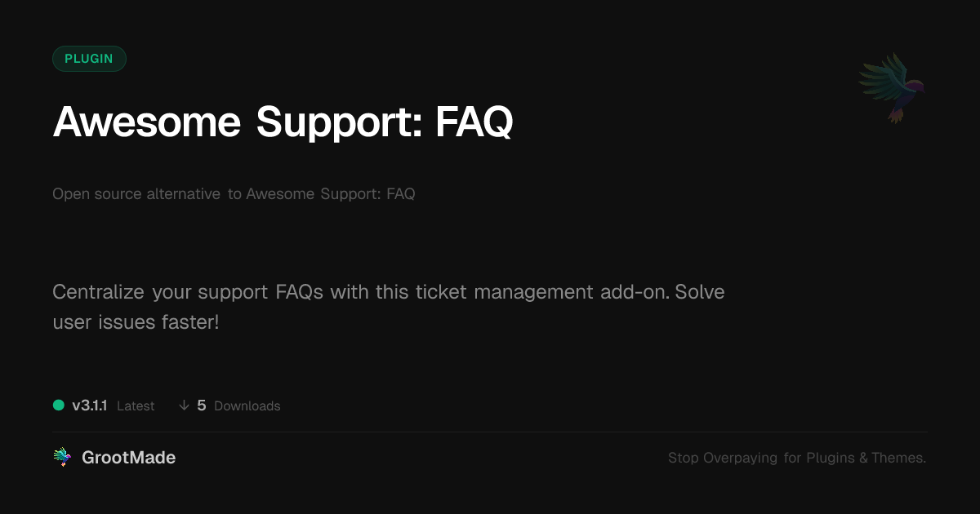Click the faded parrot logo at top right
The width and height of the screenshot is (980, 514).
coord(893,87)
